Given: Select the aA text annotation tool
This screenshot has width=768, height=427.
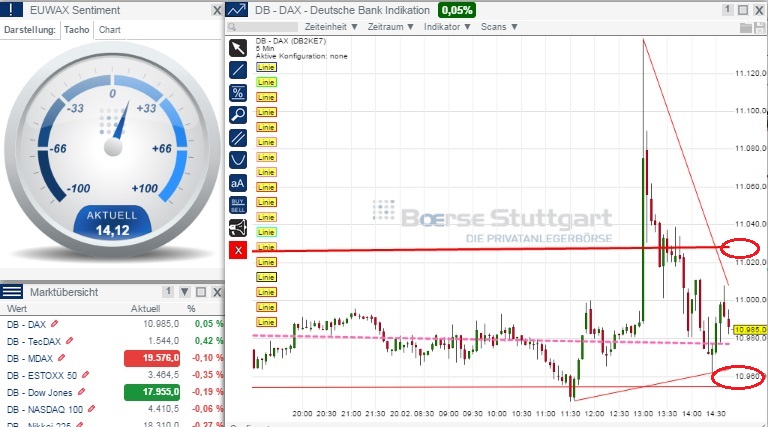Looking at the screenshot, I should [238, 183].
